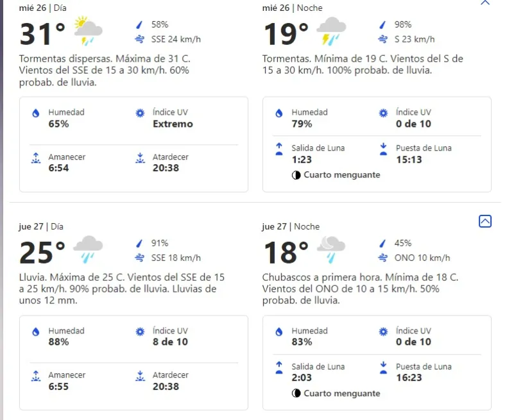Viewport: 507px width, 420px height.
Task: Collapse the Wednesday 26 forecast section
Action: point(485,3)
